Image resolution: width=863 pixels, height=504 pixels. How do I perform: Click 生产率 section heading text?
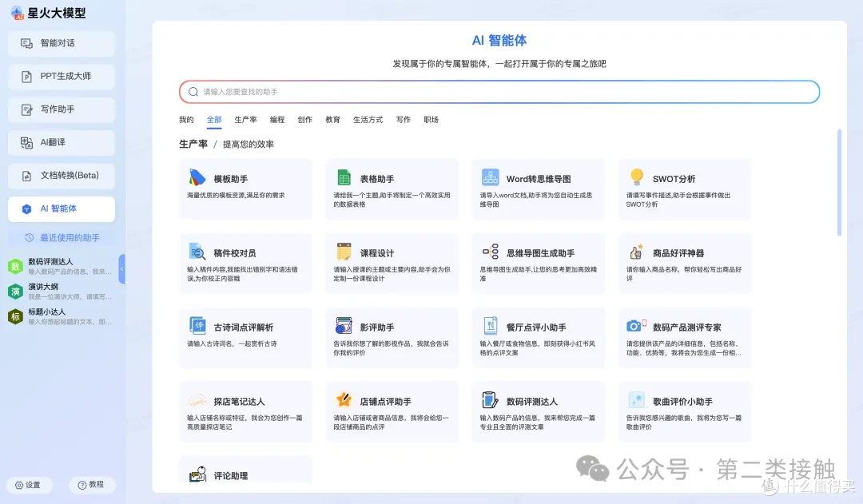point(193,144)
